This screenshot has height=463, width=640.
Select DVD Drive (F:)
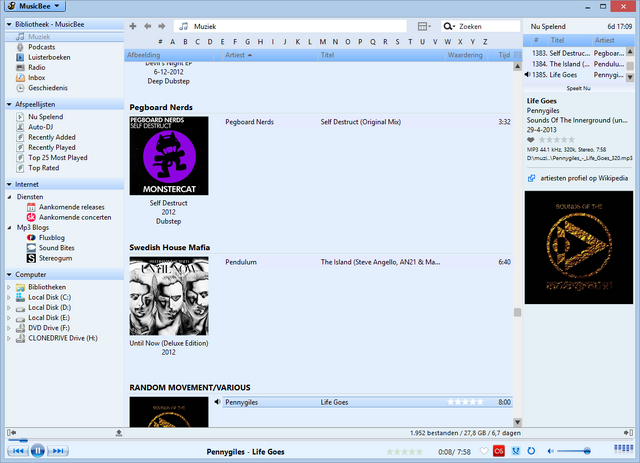tap(49, 328)
